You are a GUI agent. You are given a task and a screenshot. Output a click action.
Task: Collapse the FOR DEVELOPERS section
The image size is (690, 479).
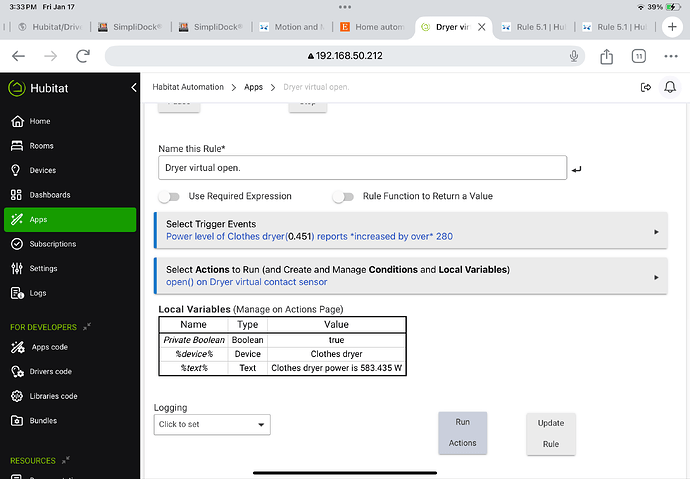87,326
